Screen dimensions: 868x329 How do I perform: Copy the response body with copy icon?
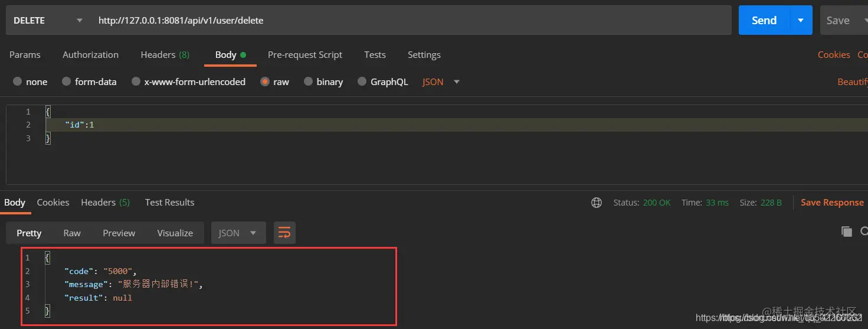pyautogui.click(x=847, y=232)
